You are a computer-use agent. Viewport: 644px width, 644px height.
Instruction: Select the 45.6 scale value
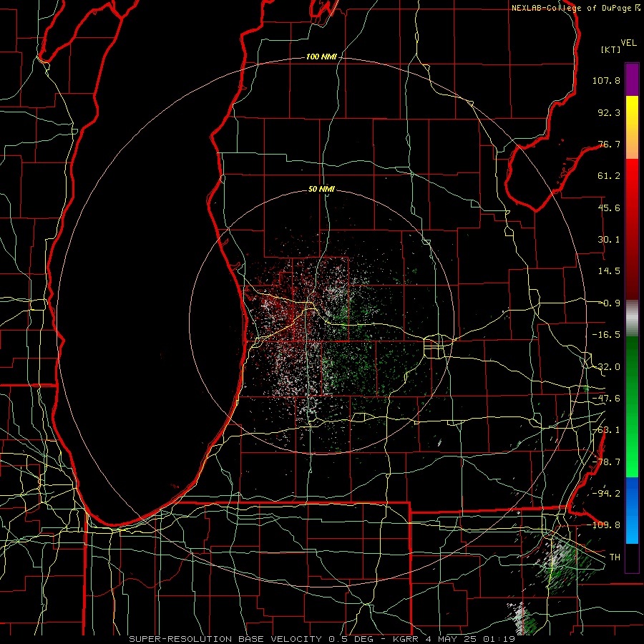tap(609, 208)
